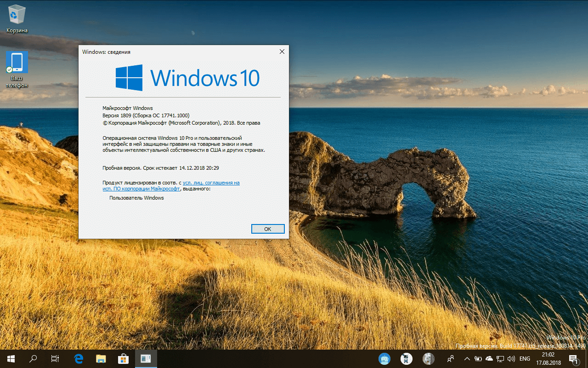The image size is (588, 368).
Task: Open the ENG language switcher
Action: click(x=524, y=358)
